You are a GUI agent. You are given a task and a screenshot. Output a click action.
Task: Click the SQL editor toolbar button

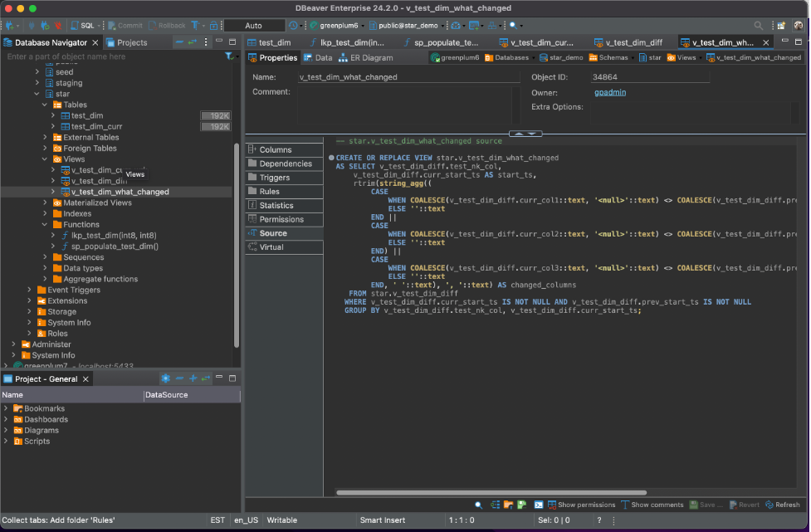(81, 26)
